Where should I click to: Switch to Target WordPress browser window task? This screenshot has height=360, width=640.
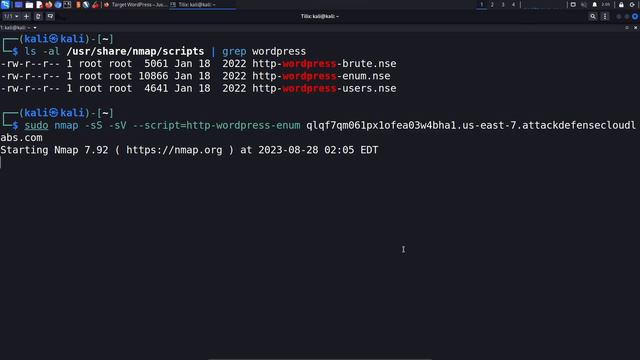pos(136,5)
